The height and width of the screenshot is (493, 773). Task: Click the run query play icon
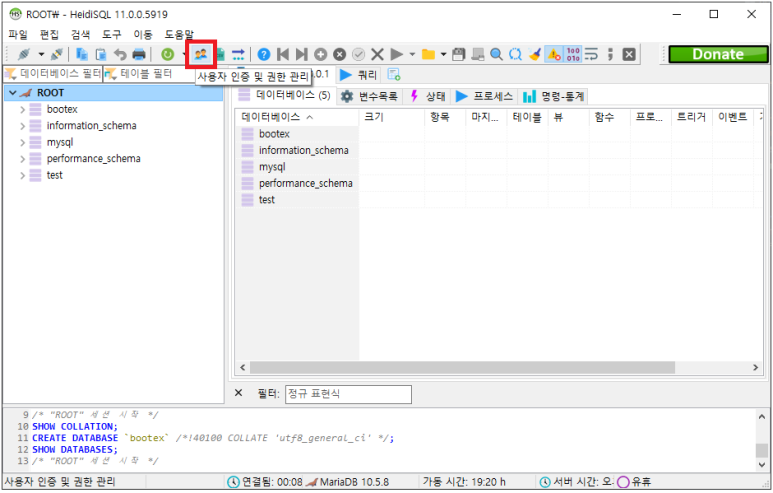[397, 54]
